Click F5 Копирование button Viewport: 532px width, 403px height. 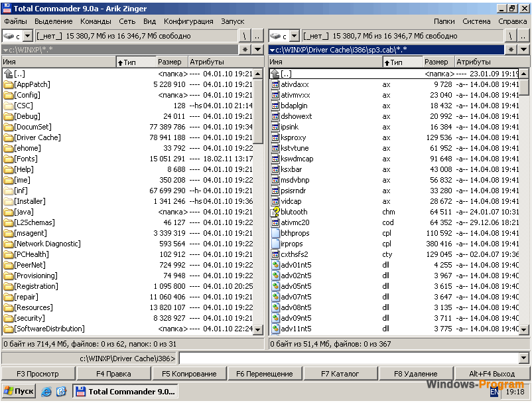[189, 374]
